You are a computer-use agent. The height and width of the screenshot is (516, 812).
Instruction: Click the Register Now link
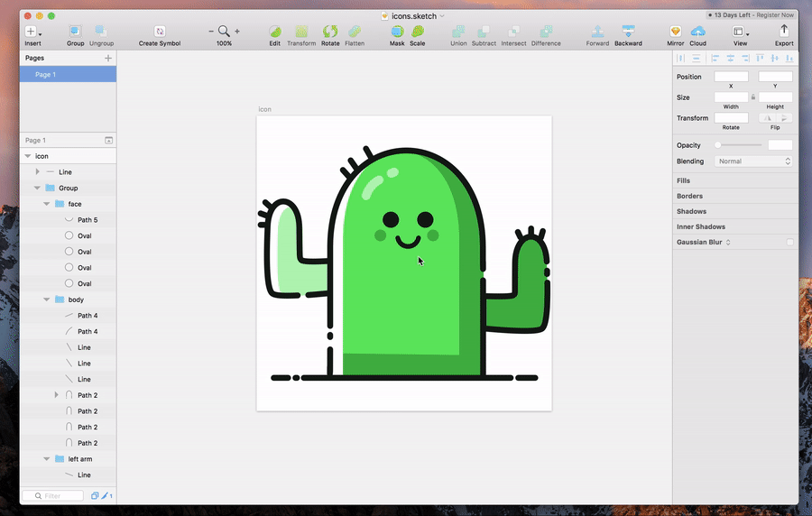775,15
